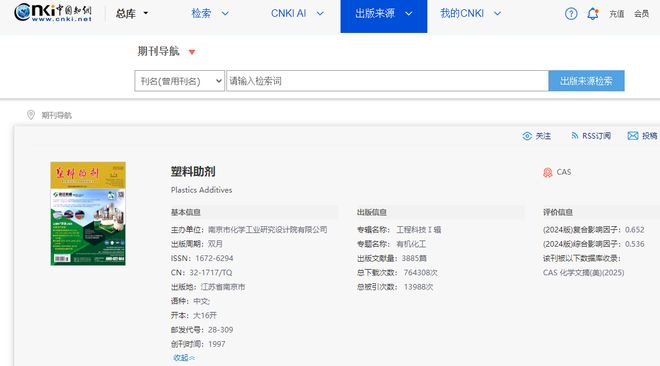Viewport: 660px width, 366px height.
Task: Open the 我的CNKI menu
Action: click(462, 13)
